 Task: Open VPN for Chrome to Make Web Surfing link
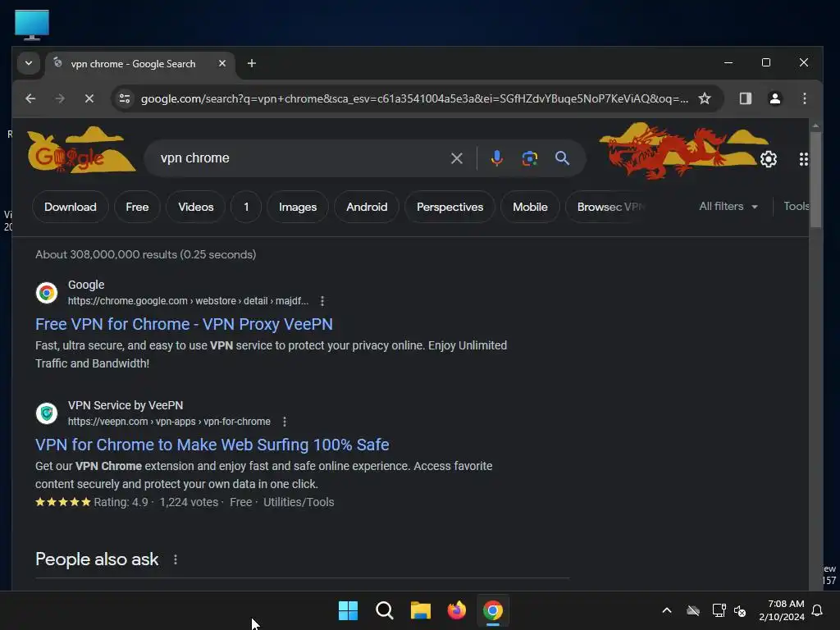coord(212,445)
